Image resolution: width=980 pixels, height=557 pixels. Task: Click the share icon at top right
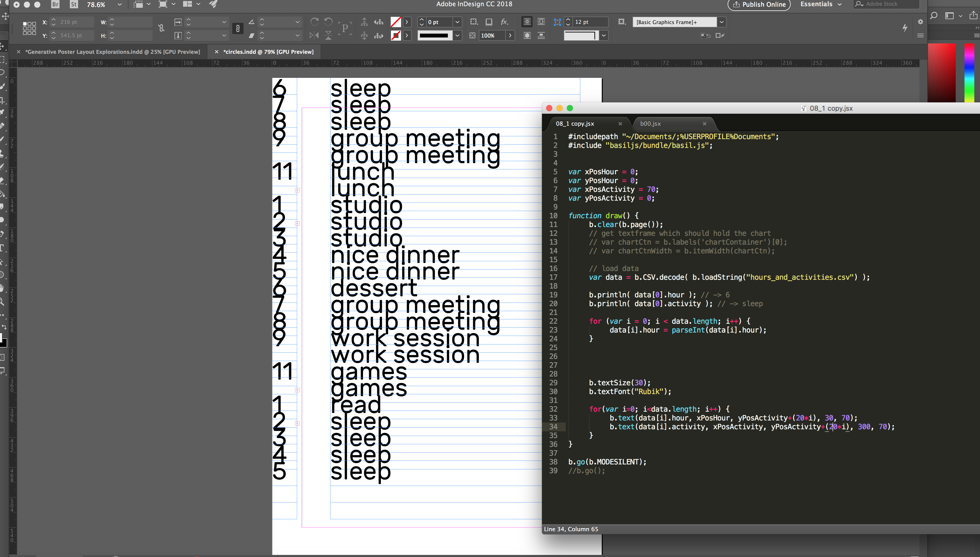tap(973, 15)
